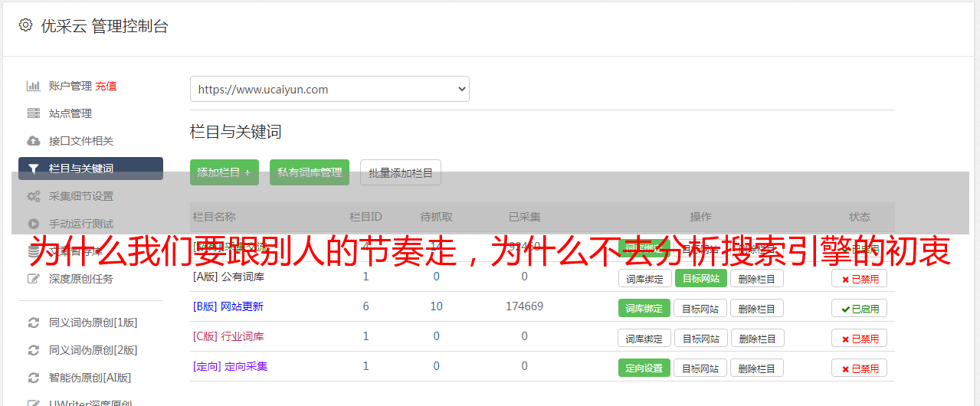980x406 pixels.
Task: Click 目标网站 in the [C版] 行业词库 row
Action: tap(700, 338)
